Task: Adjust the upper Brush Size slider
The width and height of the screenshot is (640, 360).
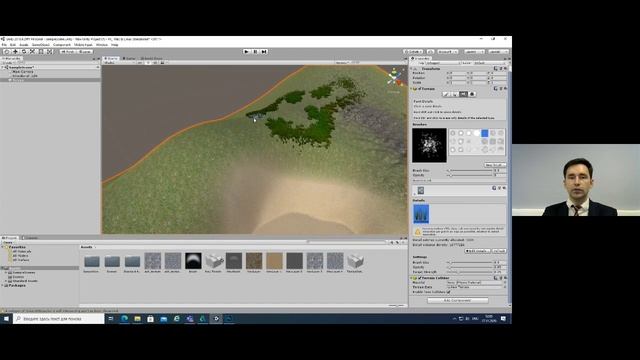Action: point(470,170)
